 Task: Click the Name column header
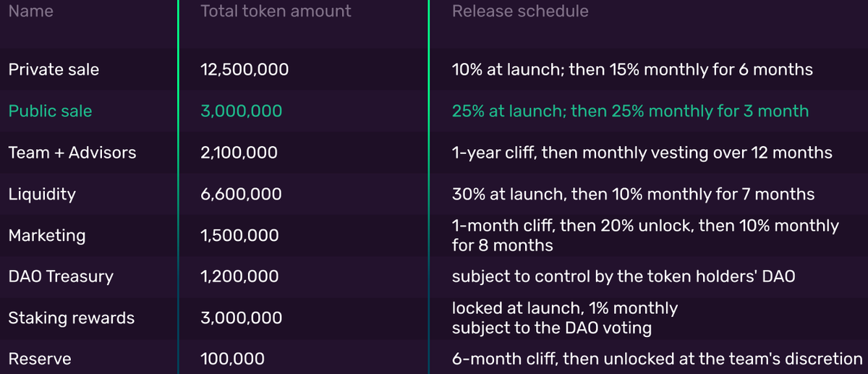[30, 12]
